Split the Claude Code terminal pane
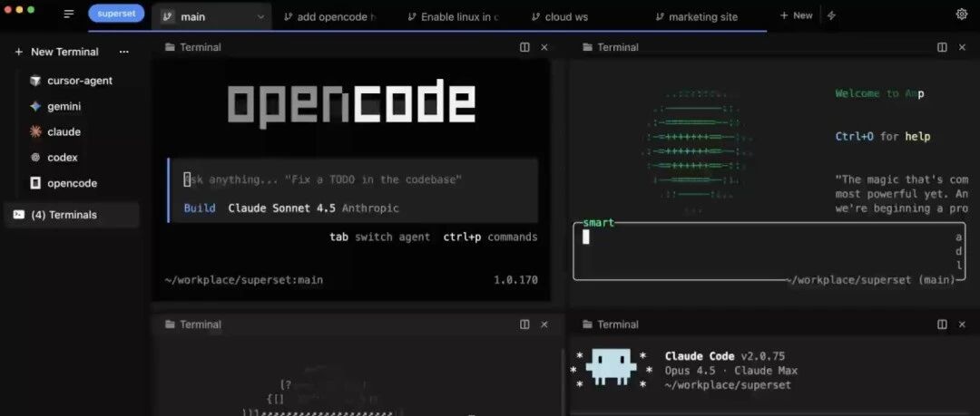Screen dimensions: 980x416 pyautogui.click(x=942, y=324)
